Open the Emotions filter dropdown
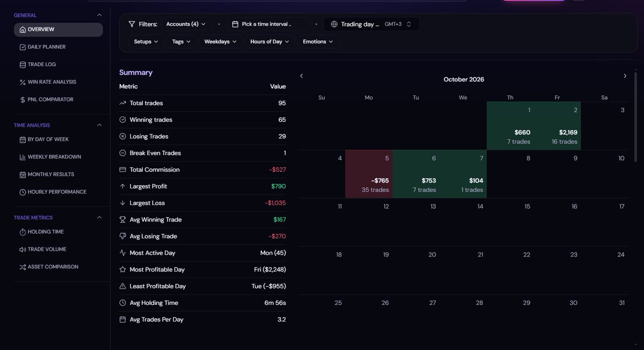 tap(318, 42)
